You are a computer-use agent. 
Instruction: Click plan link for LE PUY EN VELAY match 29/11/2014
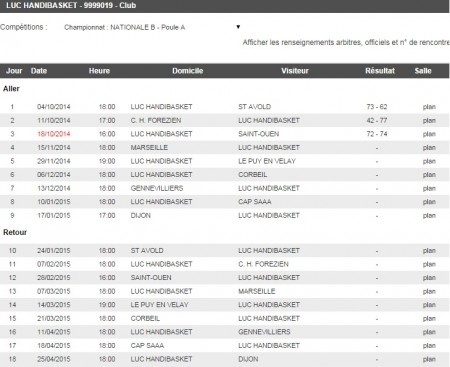click(x=429, y=161)
